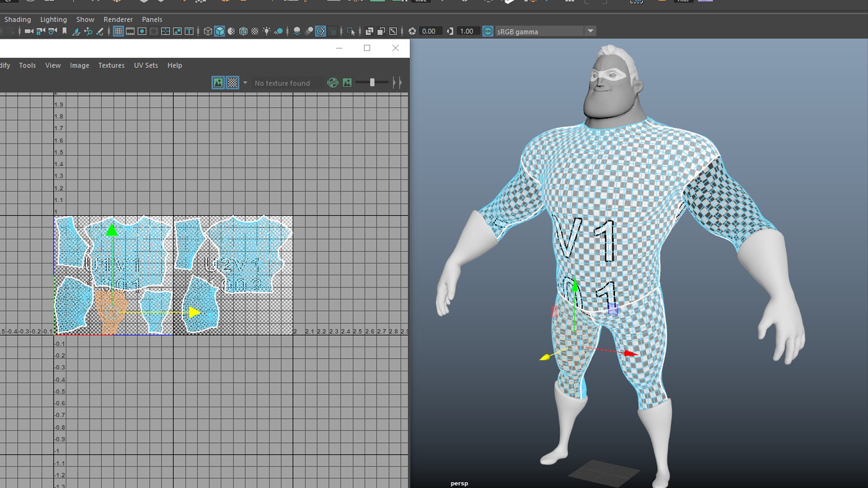Image resolution: width=868 pixels, height=488 pixels.
Task: Select Smooth Shade All cube icon
Action: pyautogui.click(x=220, y=31)
